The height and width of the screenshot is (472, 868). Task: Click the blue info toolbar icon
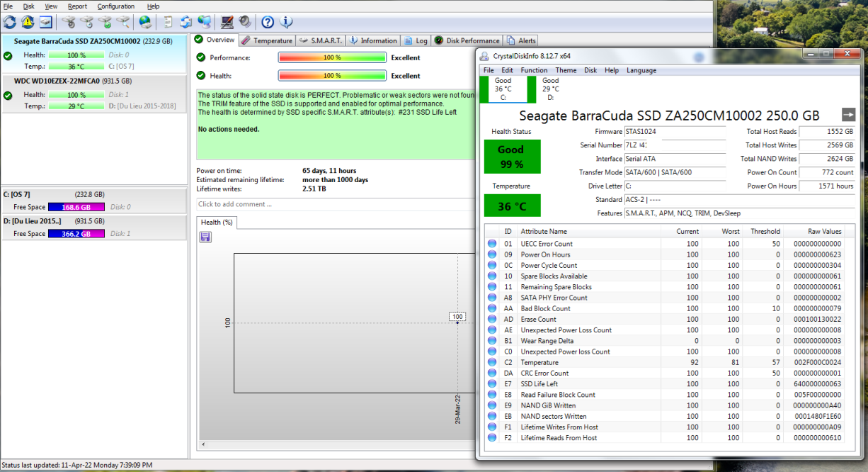tap(286, 22)
